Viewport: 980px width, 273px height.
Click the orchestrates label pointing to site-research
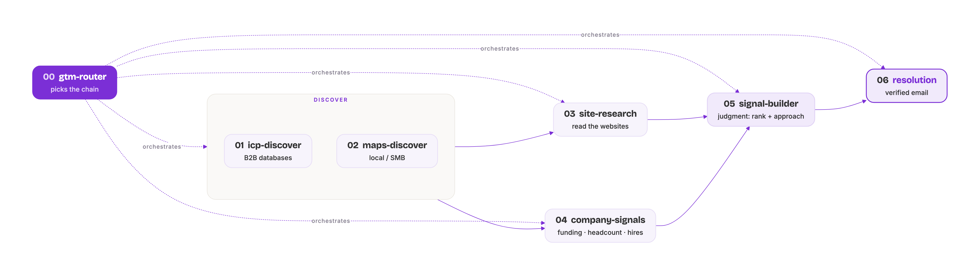tap(330, 72)
